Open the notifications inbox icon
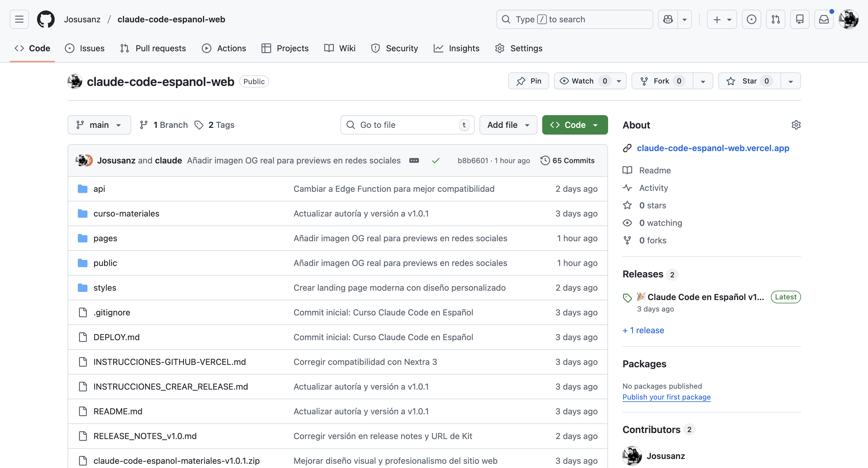The image size is (868, 468). coord(824,19)
